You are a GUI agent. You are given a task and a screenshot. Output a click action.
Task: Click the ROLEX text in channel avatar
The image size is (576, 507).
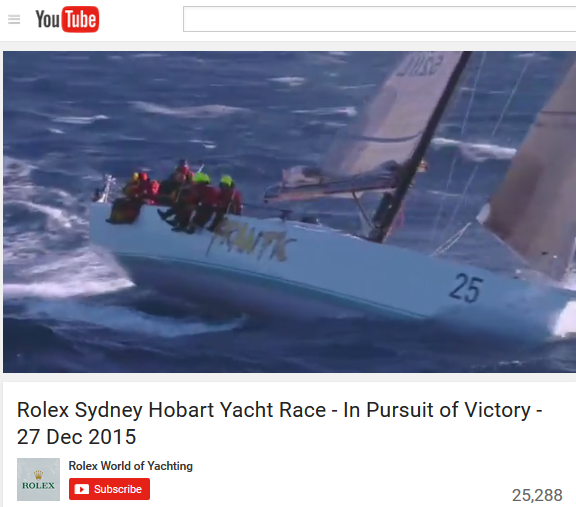pyautogui.click(x=38, y=486)
